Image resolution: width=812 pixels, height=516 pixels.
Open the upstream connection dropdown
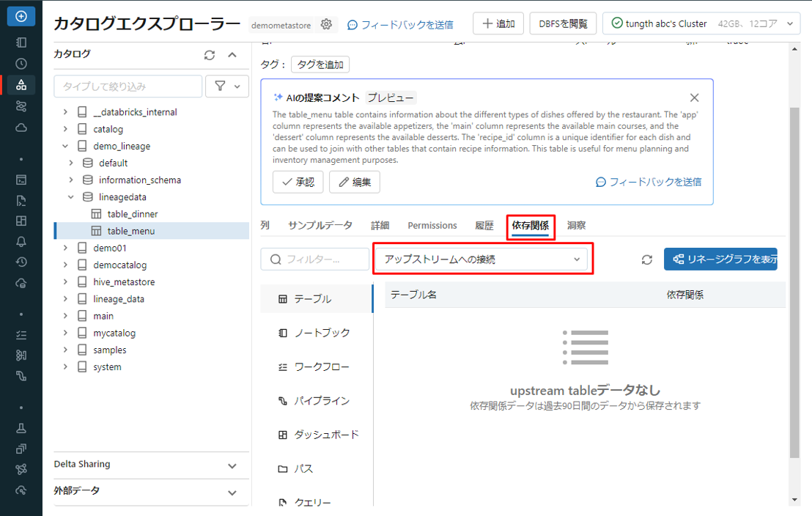(482, 259)
